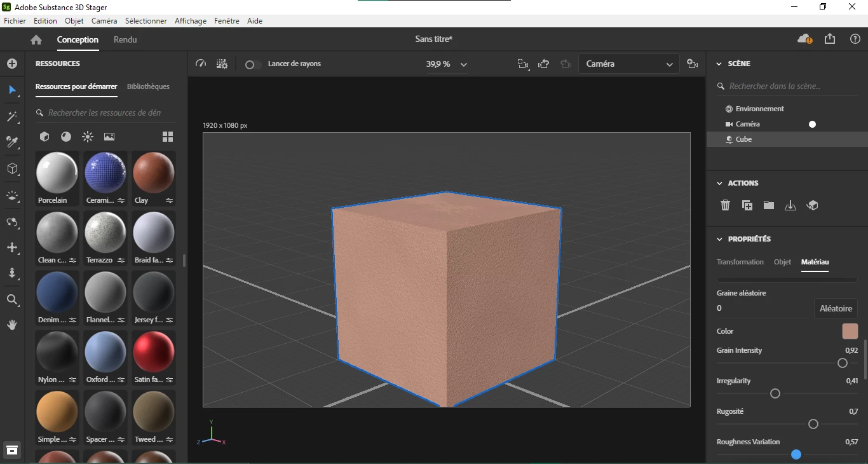Screen dimensions: 868x464
Task: Open Terrazzo material options icon
Action: [121, 261]
